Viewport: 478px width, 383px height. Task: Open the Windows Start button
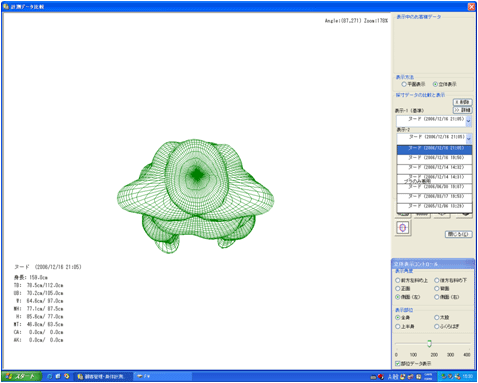tap(21, 376)
